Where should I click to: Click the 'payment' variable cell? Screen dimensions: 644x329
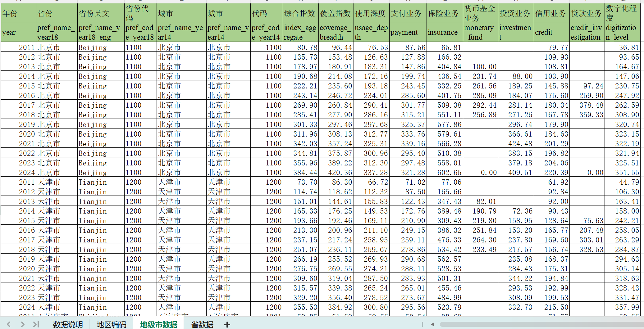pos(408,32)
